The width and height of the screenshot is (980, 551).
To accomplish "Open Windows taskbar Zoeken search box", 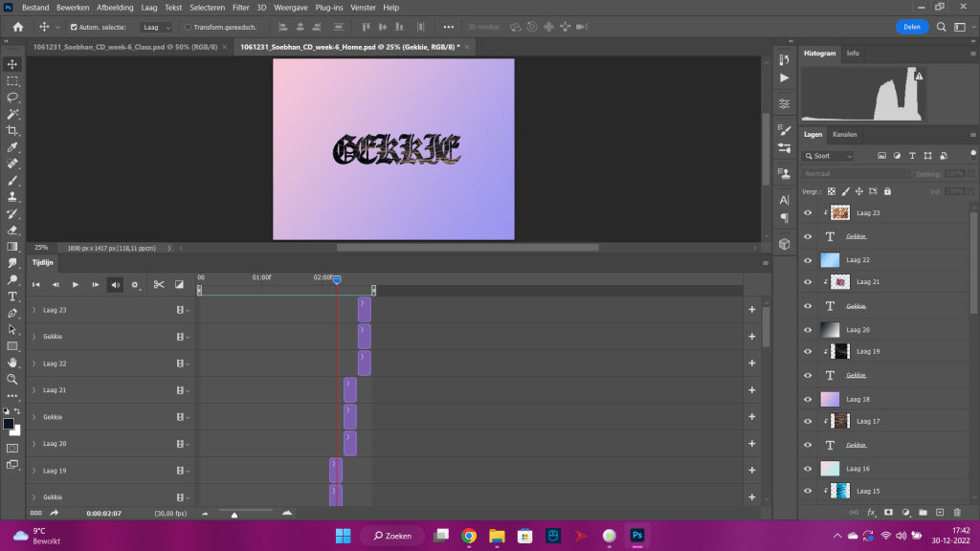I will pyautogui.click(x=392, y=536).
